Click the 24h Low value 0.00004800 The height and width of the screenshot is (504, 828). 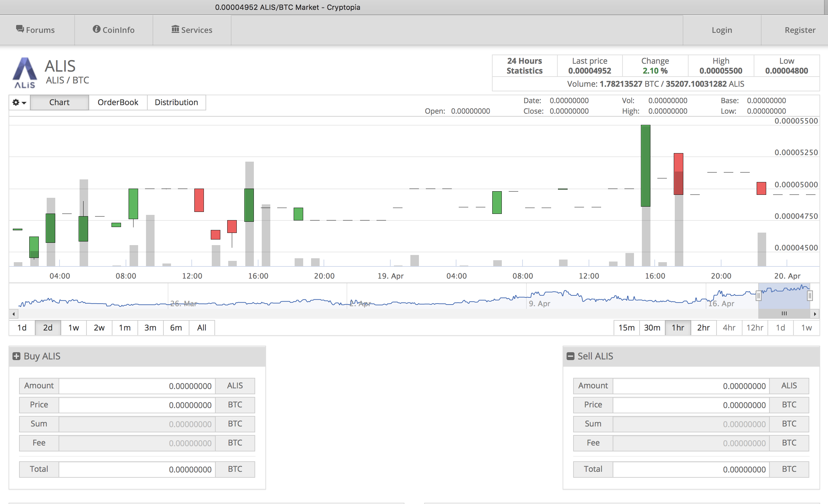click(x=787, y=71)
